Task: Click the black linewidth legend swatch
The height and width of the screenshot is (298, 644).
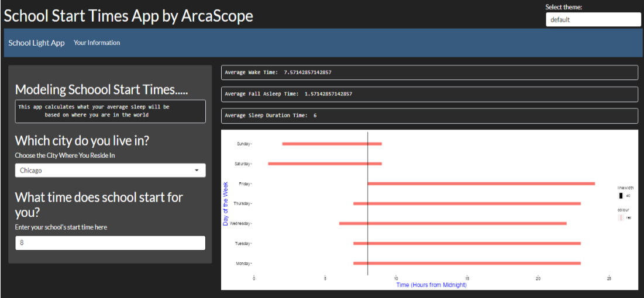Action: (621, 196)
